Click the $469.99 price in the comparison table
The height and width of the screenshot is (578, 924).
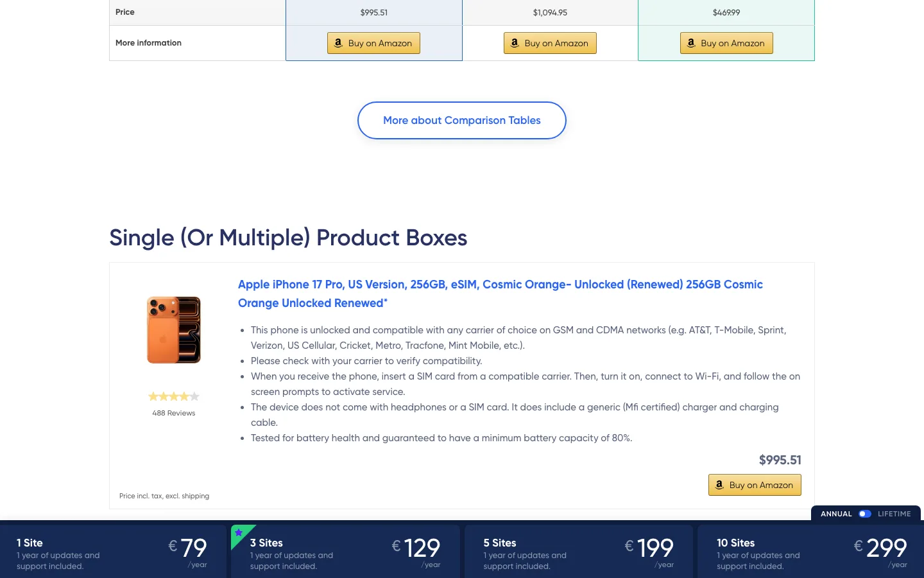726,12
